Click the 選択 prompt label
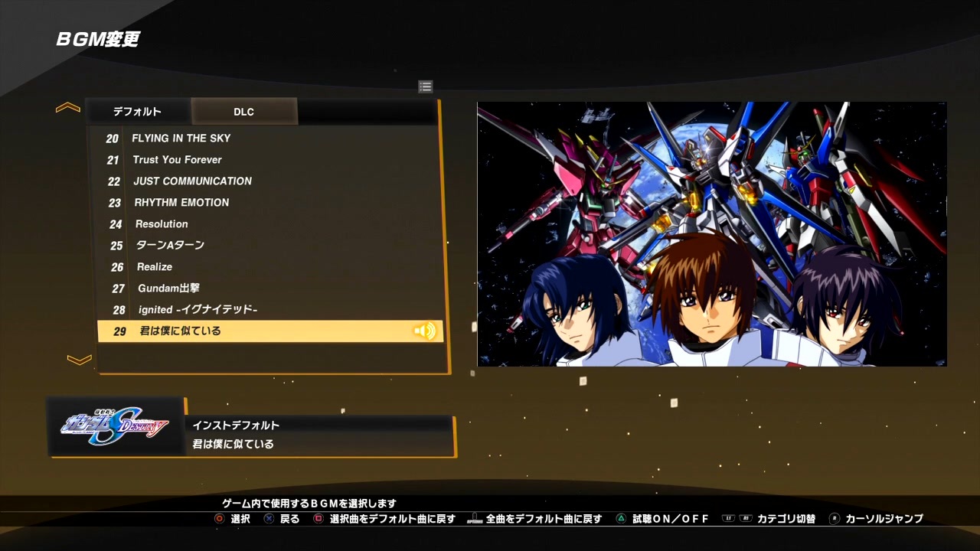This screenshot has width=980, height=551. [x=240, y=519]
